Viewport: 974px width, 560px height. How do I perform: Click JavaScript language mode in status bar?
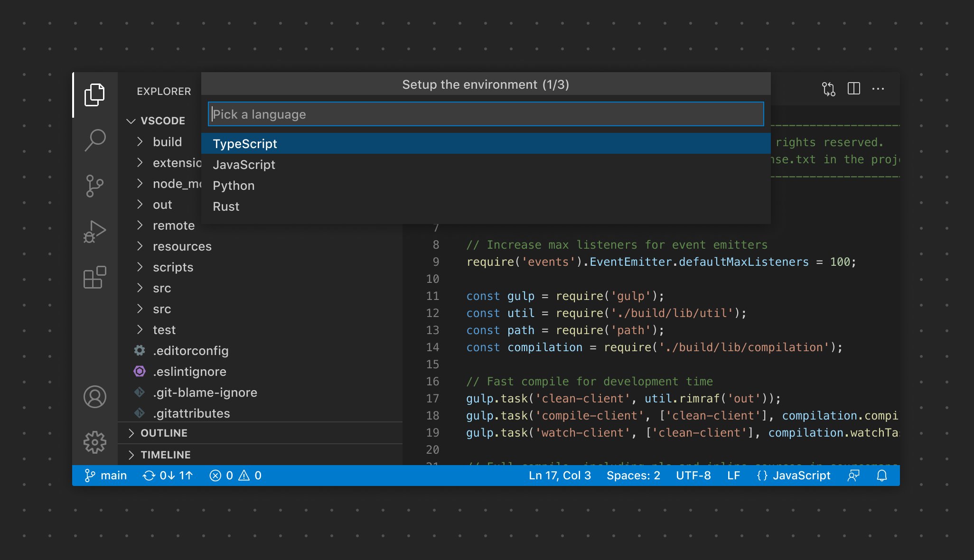coord(794,476)
